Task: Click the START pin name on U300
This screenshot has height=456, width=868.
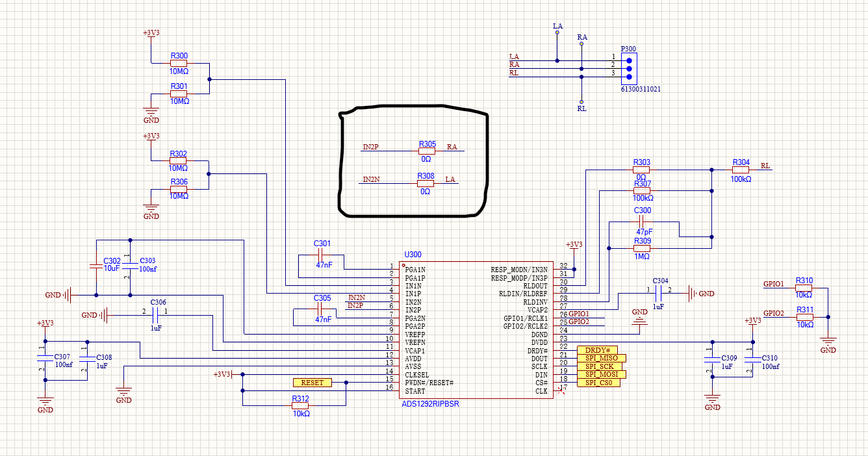Action: 415,391
